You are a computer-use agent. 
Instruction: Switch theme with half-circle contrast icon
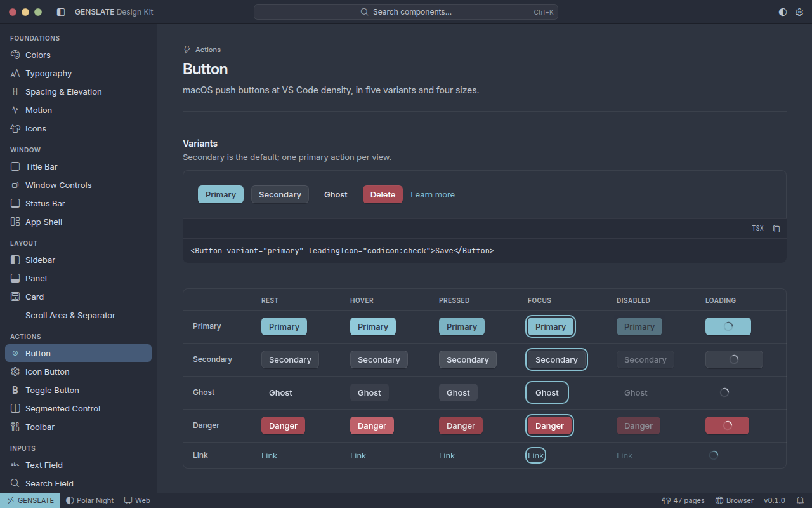coord(783,12)
